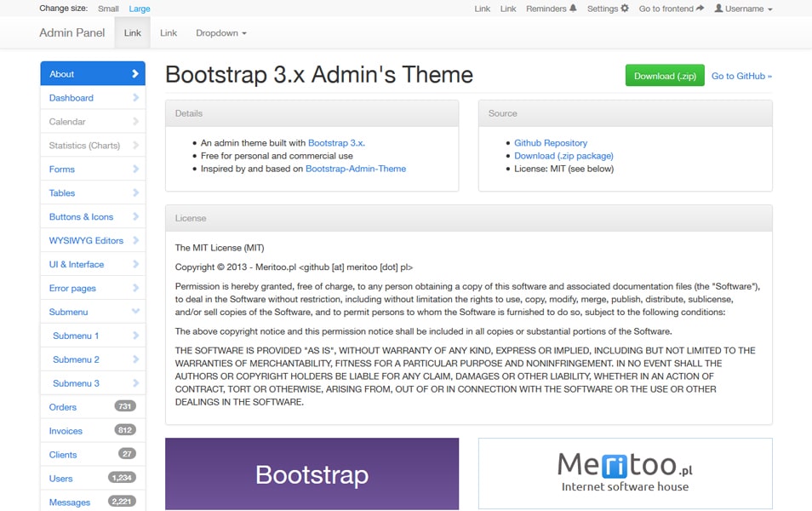This screenshot has width=812, height=511.
Task: Select Submenu 2 in the sidebar
Action: click(93, 359)
